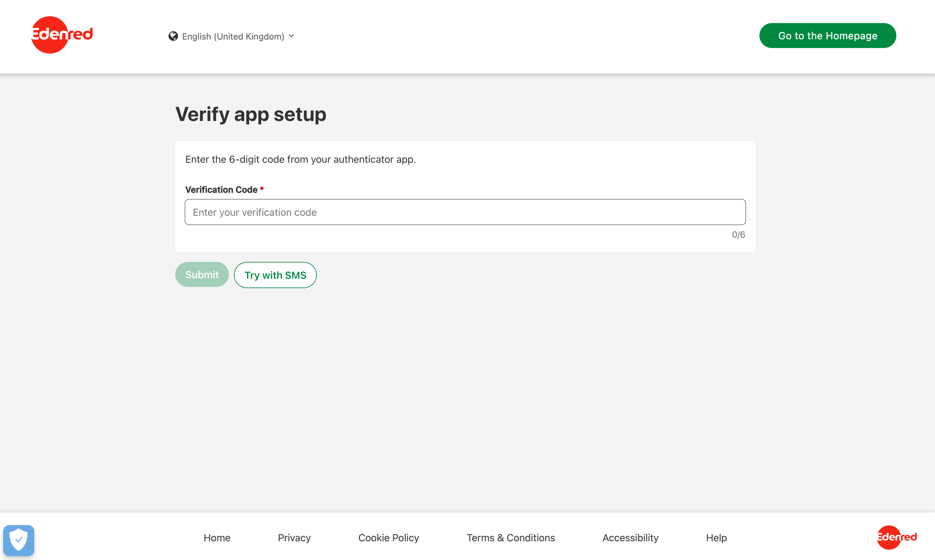View the Cookie Policy
The width and height of the screenshot is (935, 560).
click(388, 538)
